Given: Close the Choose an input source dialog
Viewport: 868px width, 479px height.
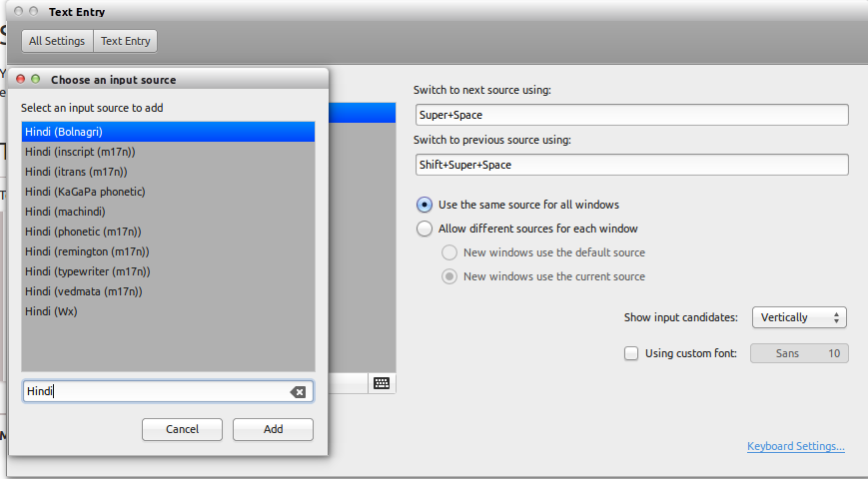Looking at the screenshot, I should pos(21,79).
